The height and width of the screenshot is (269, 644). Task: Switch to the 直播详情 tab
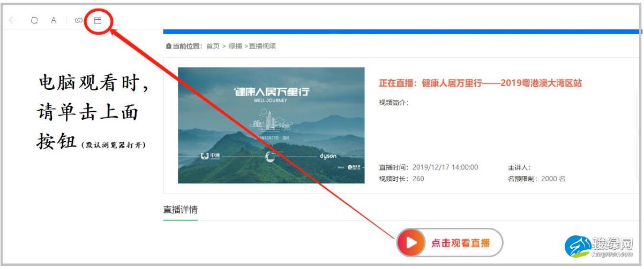pyautogui.click(x=181, y=210)
